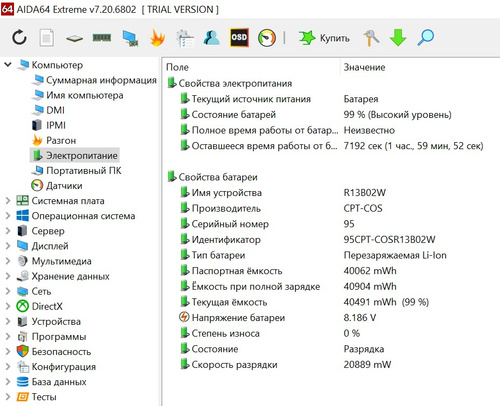The height and width of the screenshot is (406, 500).
Task: Open the search magnifier icon
Action: tap(426, 37)
